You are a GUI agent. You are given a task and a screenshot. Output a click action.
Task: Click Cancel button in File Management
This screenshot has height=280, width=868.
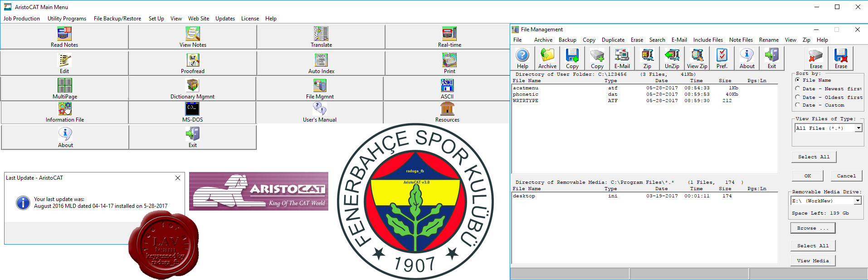(x=846, y=176)
